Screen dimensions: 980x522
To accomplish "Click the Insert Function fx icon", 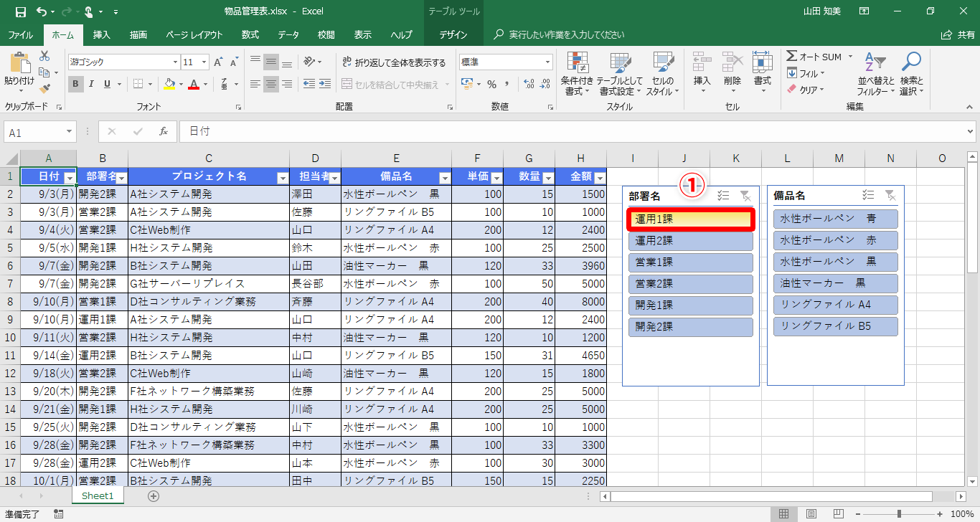I will [x=164, y=132].
